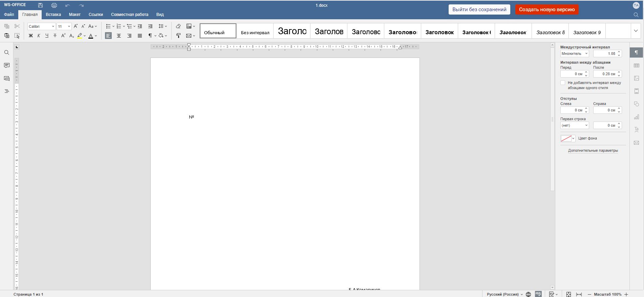Open the Comments panel in the left sidebar
Image resolution: width=644 pixels, height=297 pixels.
click(6, 65)
